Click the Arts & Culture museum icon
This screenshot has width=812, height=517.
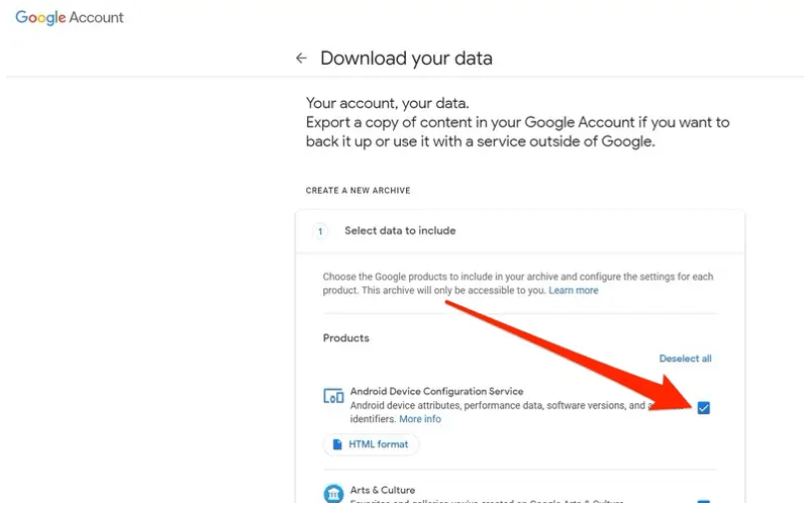pos(333,493)
